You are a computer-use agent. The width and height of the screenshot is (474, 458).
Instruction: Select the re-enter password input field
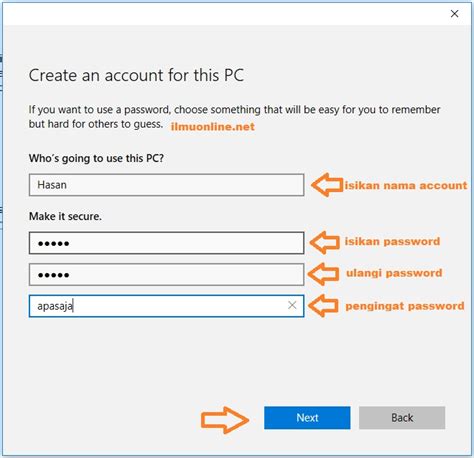(166, 274)
